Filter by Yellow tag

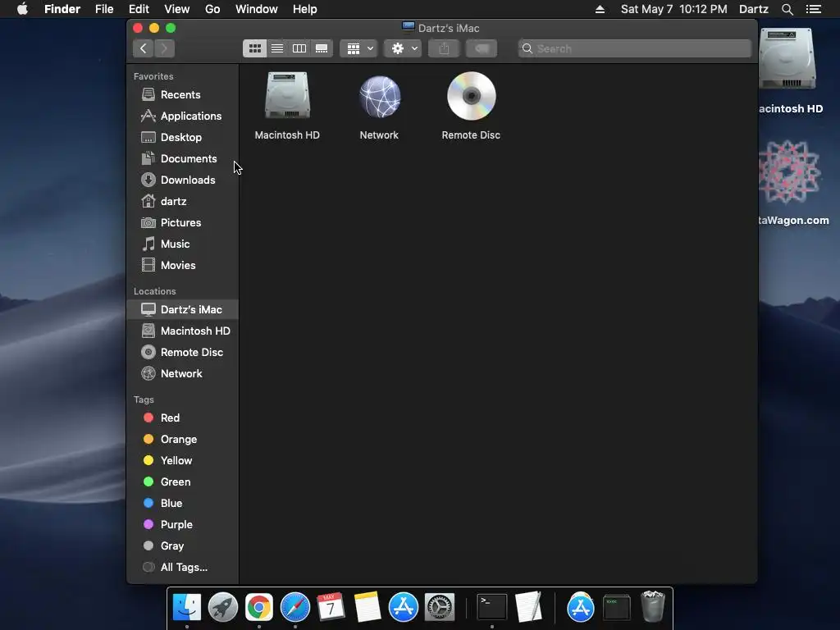point(183,461)
